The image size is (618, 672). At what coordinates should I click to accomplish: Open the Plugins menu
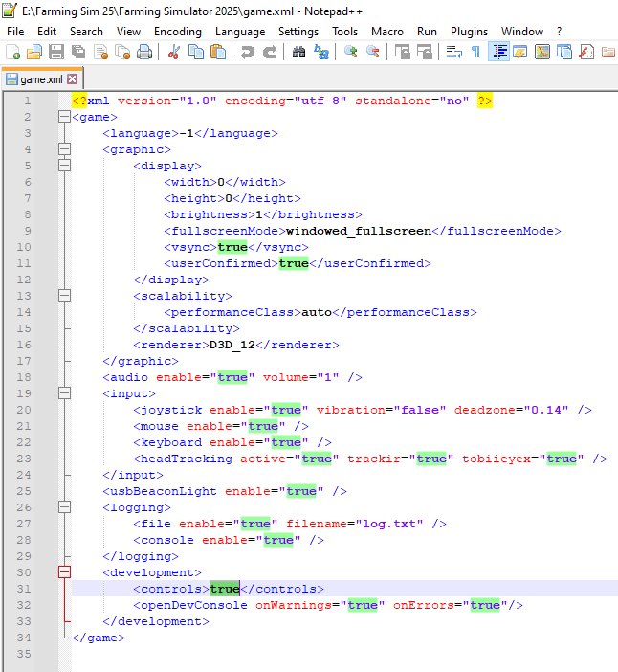[x=469, y=32]
